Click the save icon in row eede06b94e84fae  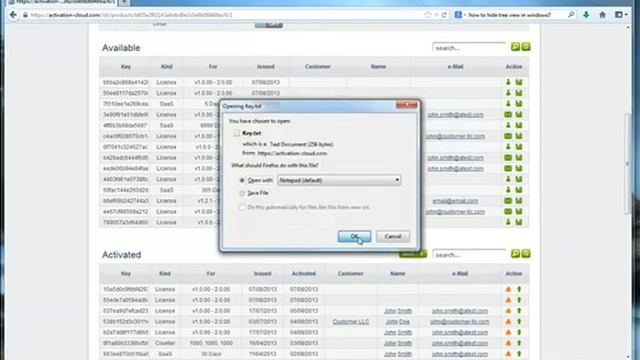[x=519, y=168]
